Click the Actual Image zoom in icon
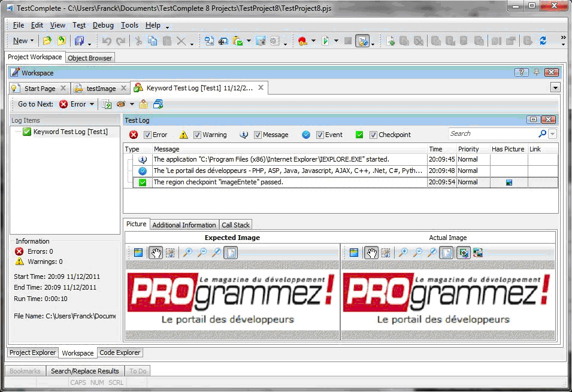This screenshot has width=572, height=392. pyautogui.click(x=403, y=253)
